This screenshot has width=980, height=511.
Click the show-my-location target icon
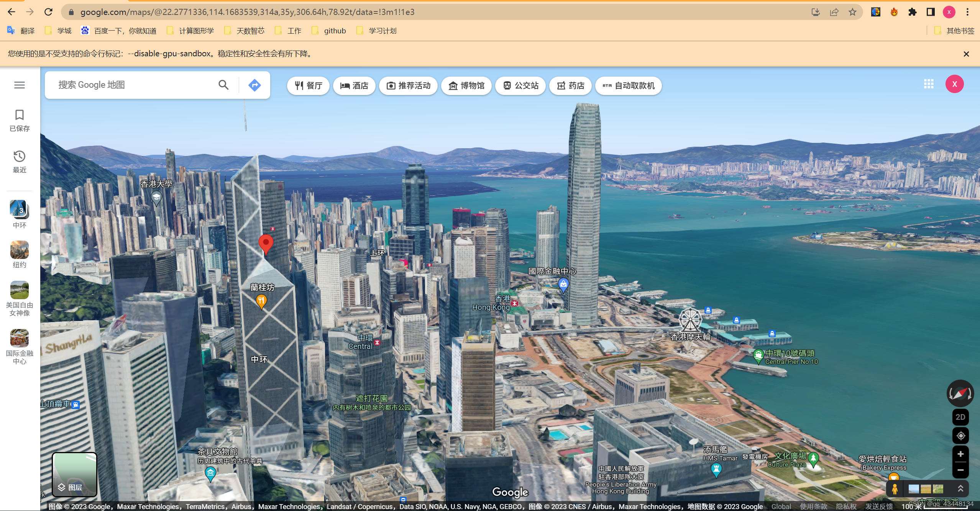tap(960, 436)
